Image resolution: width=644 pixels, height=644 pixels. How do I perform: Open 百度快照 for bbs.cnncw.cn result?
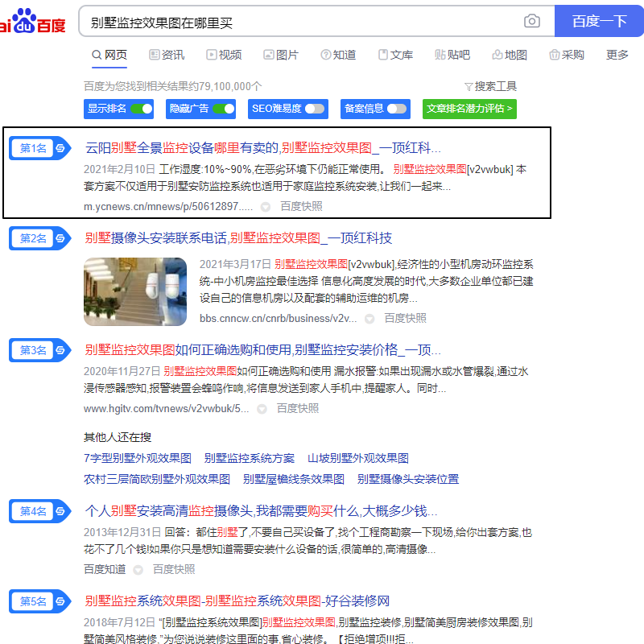pyautogui.click(x=405, y=318)
